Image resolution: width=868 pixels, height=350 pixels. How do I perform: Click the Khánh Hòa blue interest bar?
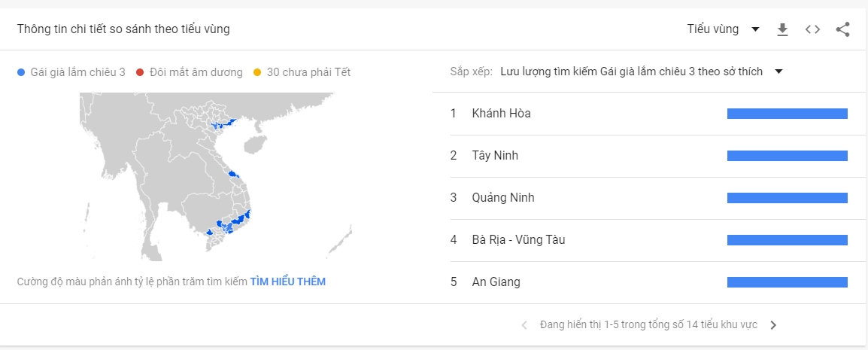tap(788, 114)
